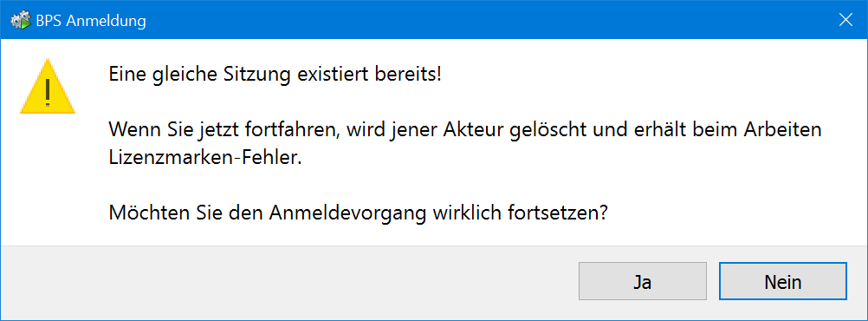Click the "BPS Anmeldung" window title text

tap(91, 21)
